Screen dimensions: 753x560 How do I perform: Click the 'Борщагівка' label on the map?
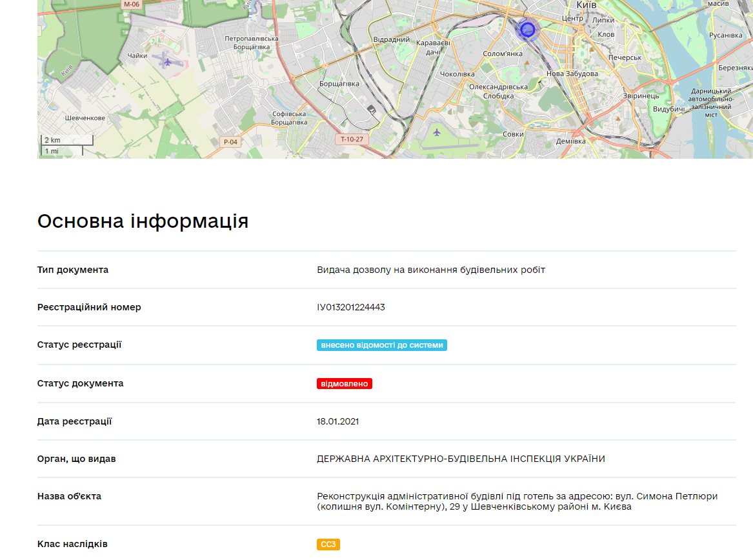[339, 84]
